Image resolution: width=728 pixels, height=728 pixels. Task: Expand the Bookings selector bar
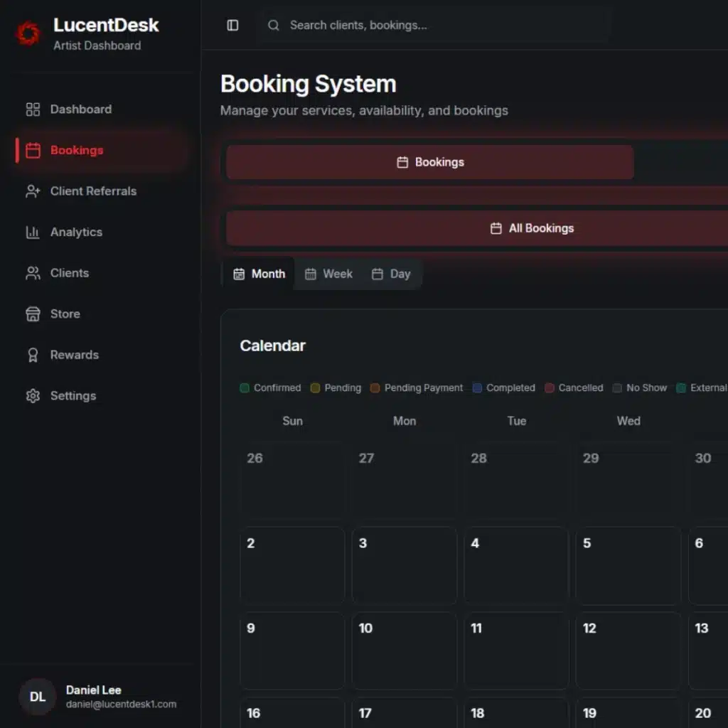pyautogui.click(x=429, y=162)
